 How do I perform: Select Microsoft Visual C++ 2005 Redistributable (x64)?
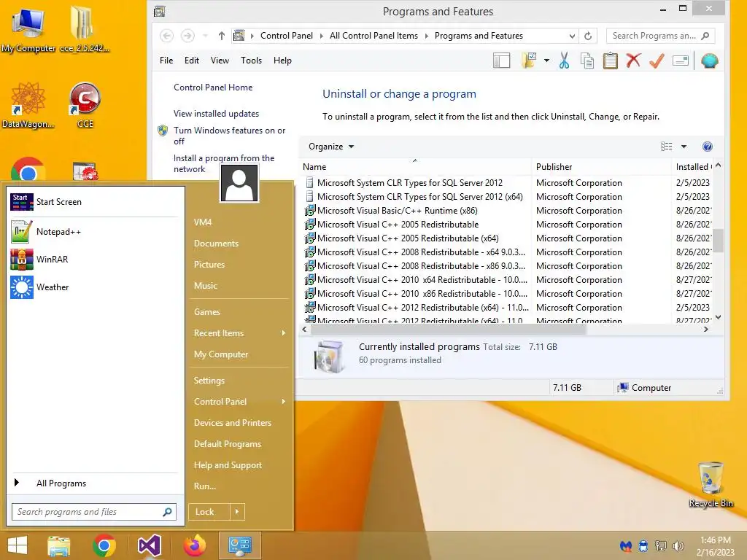[408, 238]
